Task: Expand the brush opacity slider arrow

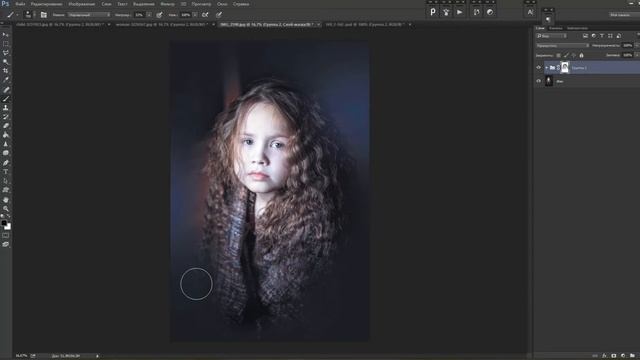Action: tap(149, 15)
